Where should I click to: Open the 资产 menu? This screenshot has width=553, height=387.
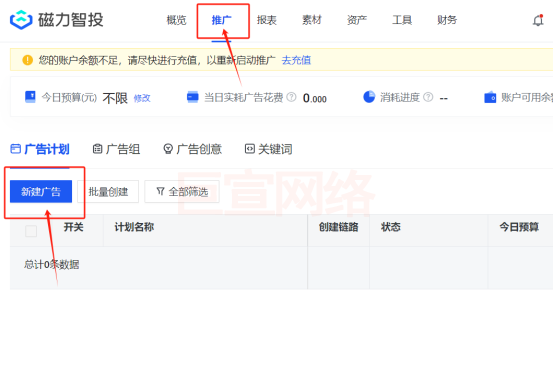coord(357,20)
